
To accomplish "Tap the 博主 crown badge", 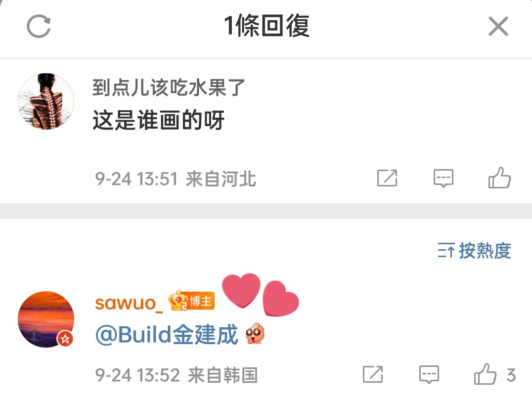I will point(192,301).
